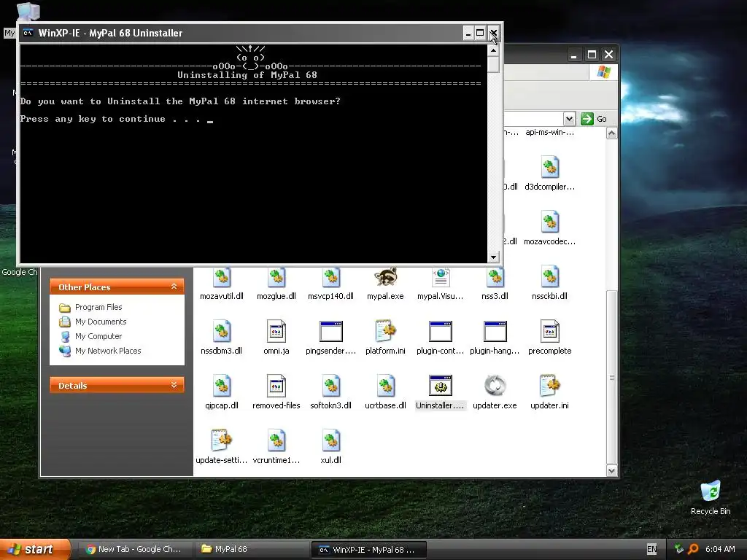
Task: Switch to New Tab Google Chrome taskbar item
Action: click(134, 549)
